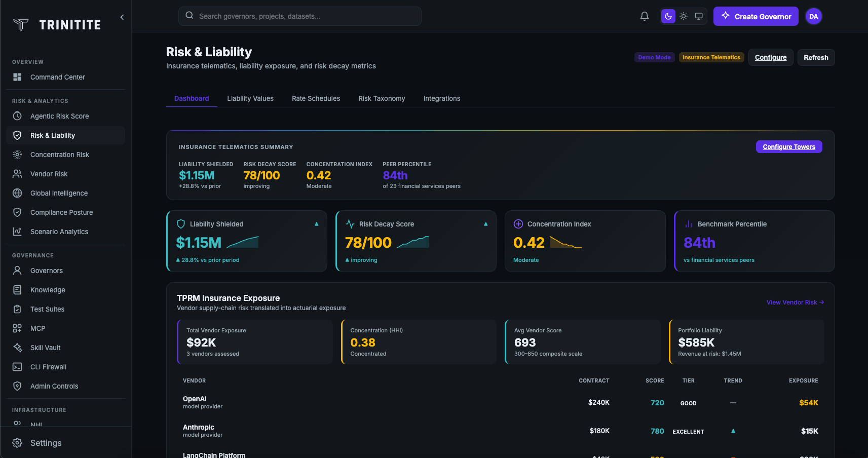Open Concentration Risk from sidebar icon
This screenshot has width=868, height=458.
click(17, 155)
